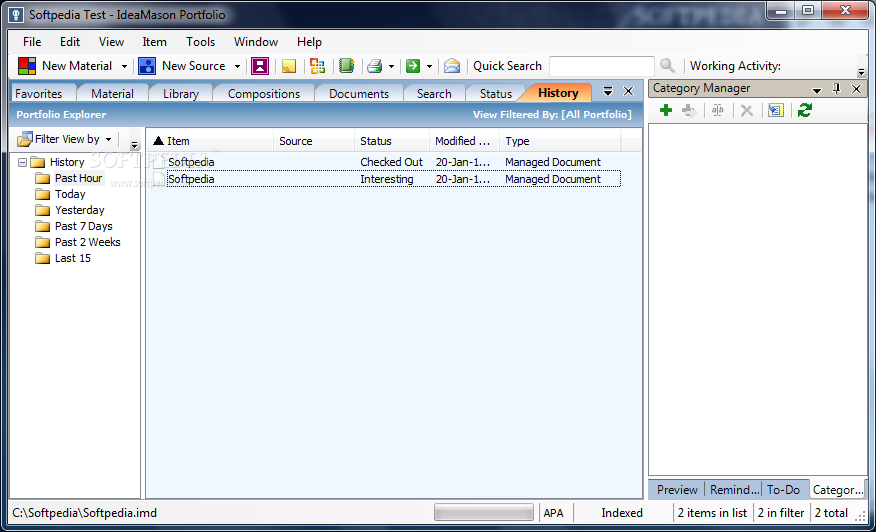Click the Quick Search magnifier icon
The width and height of the screenshot is (876, 532).
pyautogui.click(x=667, y=66)
